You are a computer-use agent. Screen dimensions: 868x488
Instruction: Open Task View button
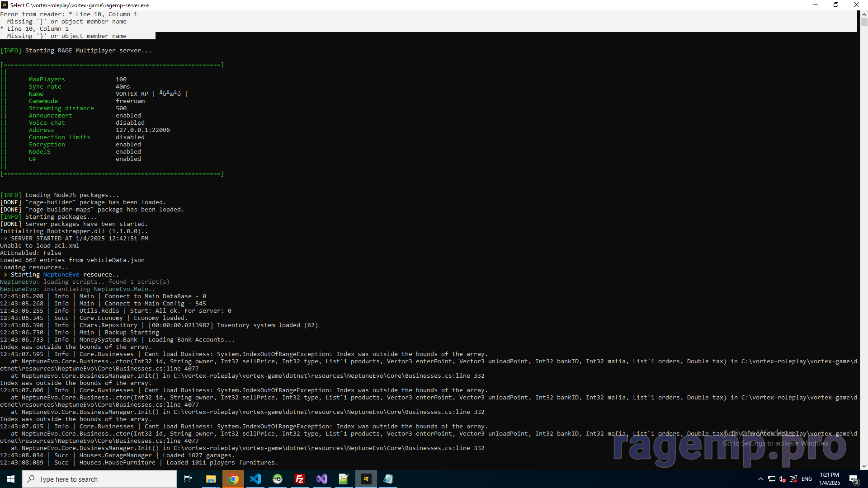click(188, 479)
